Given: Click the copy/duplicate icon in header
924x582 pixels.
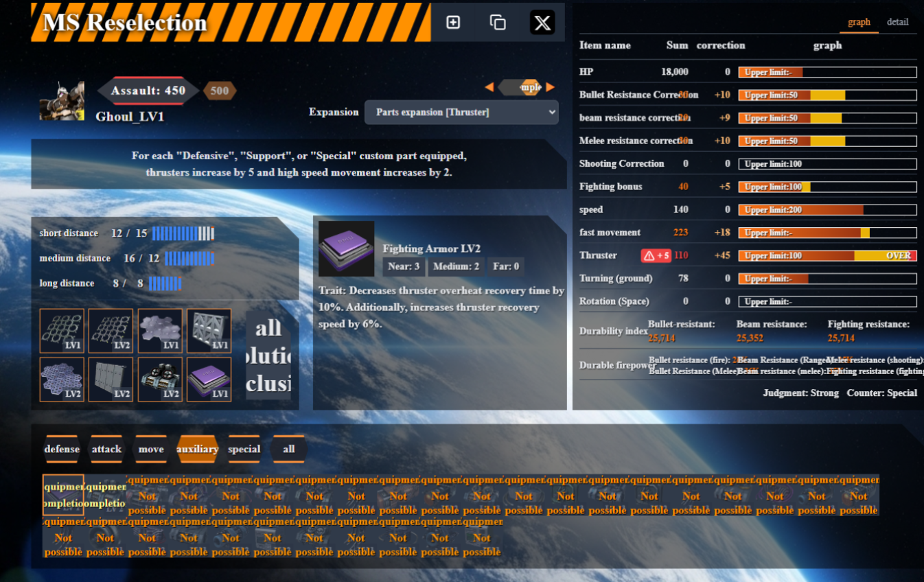Looking at the screenshot, I should click(498, 23).
